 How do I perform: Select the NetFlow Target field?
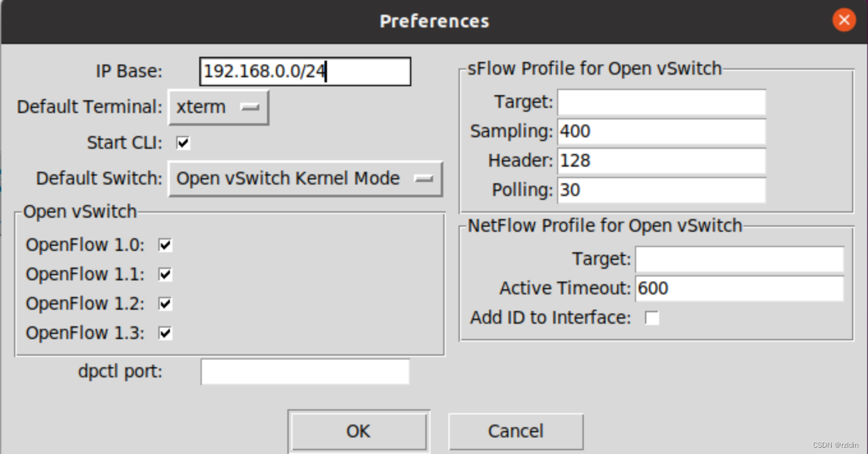[x=739, y=259]
